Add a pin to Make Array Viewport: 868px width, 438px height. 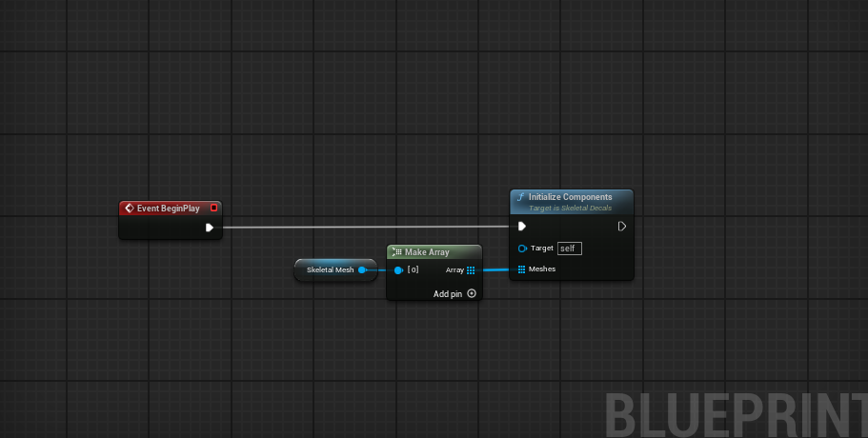coord(454,293)
